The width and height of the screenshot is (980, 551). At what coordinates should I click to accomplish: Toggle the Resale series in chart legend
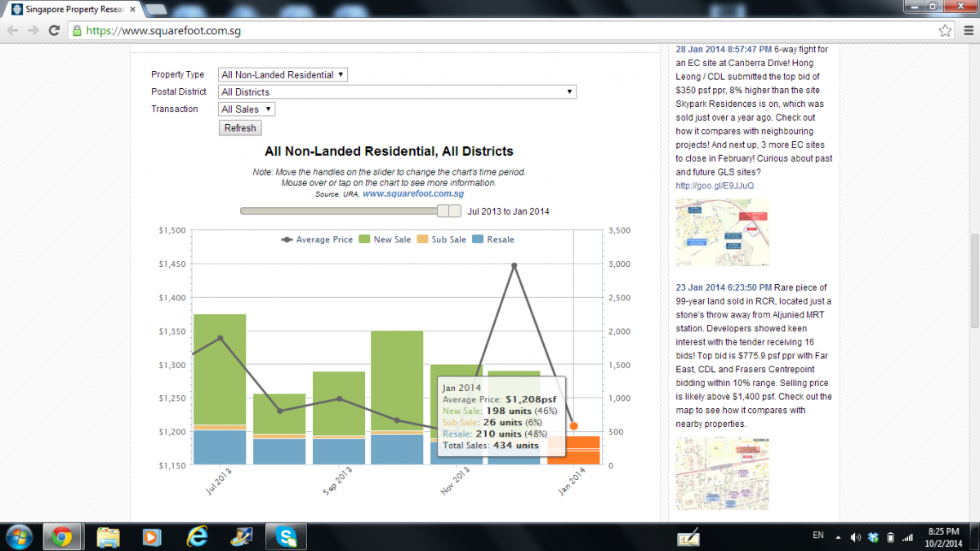click(494, 239)
